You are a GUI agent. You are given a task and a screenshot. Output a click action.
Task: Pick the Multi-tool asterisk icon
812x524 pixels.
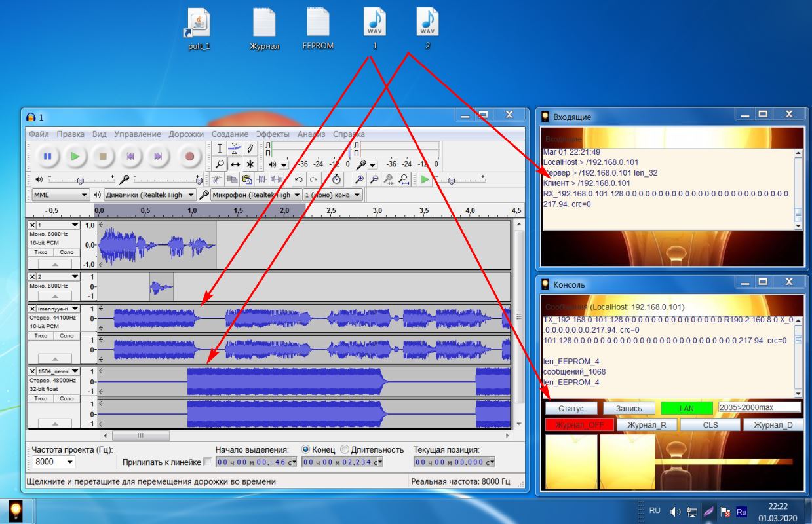tap(250, 164)
